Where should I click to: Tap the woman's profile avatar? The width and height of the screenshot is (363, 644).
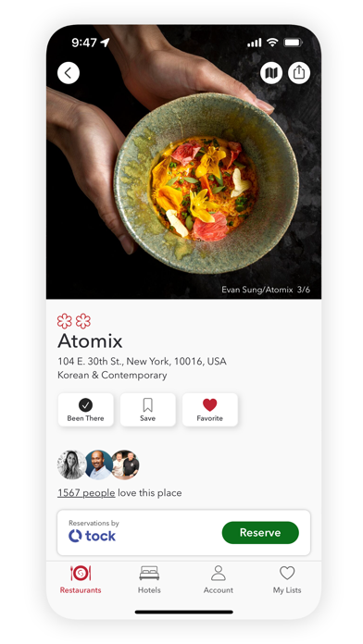pos(72,464)
